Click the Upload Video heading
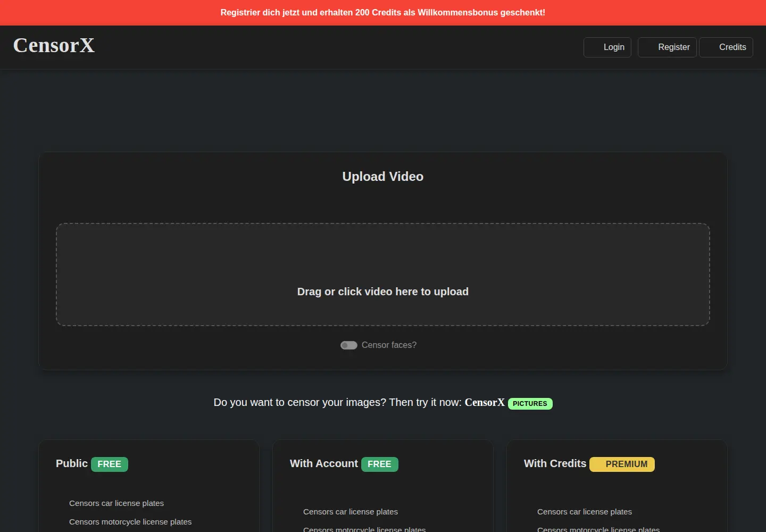Viewport: 766px width, 532px height. click(383, 177)
